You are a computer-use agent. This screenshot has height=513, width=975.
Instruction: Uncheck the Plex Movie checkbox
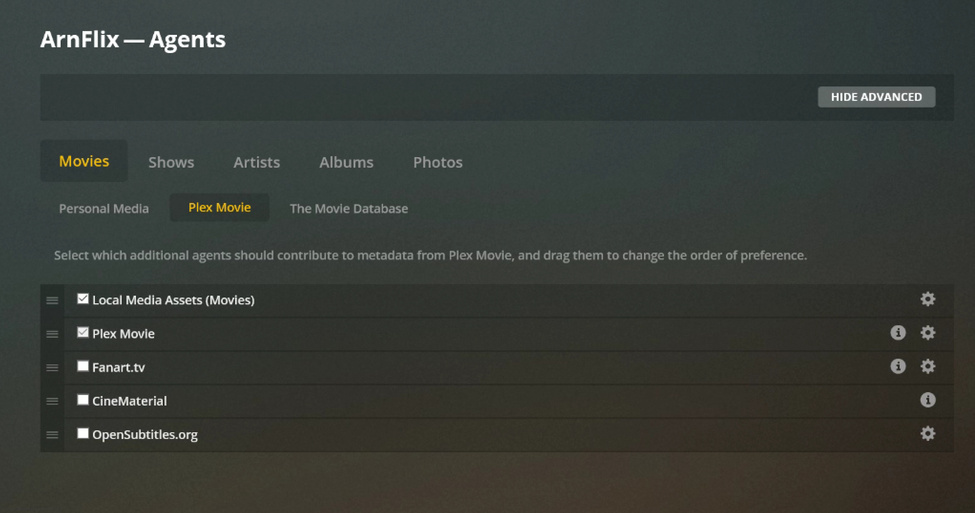83,333
